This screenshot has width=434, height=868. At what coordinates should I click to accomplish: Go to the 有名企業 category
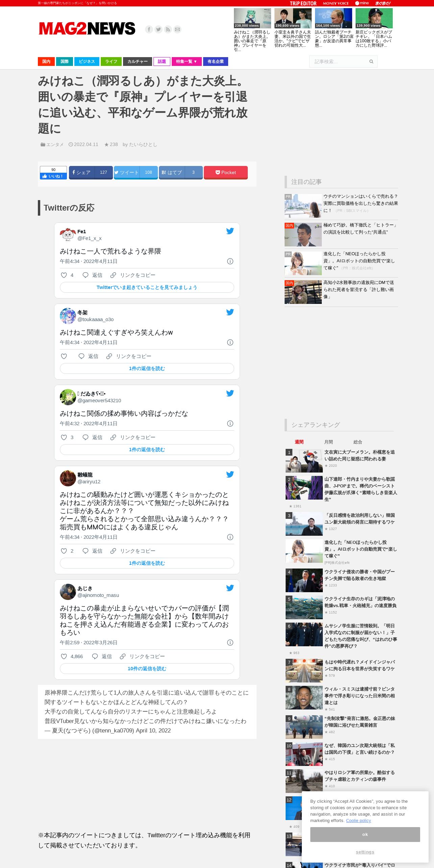216,62
